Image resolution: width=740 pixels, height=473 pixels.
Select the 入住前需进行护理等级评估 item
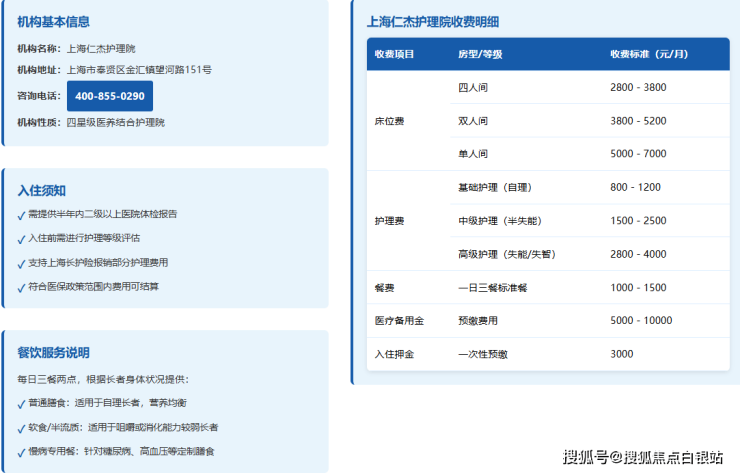coord(79,238)
